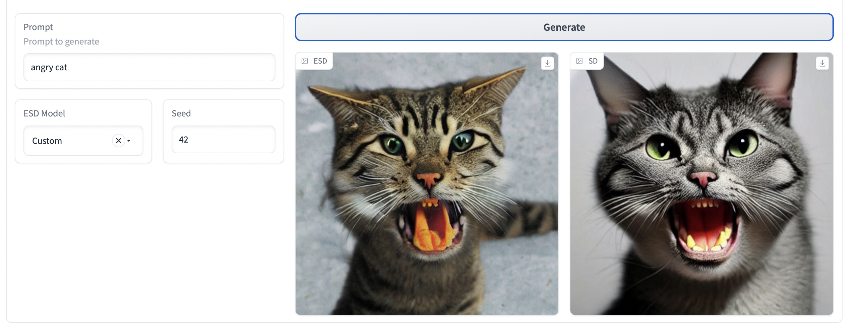Click the 'Prompt to generate' description text
Image resolution: width=868 pixels, height=332 pixels.
[x=61, y=41]
